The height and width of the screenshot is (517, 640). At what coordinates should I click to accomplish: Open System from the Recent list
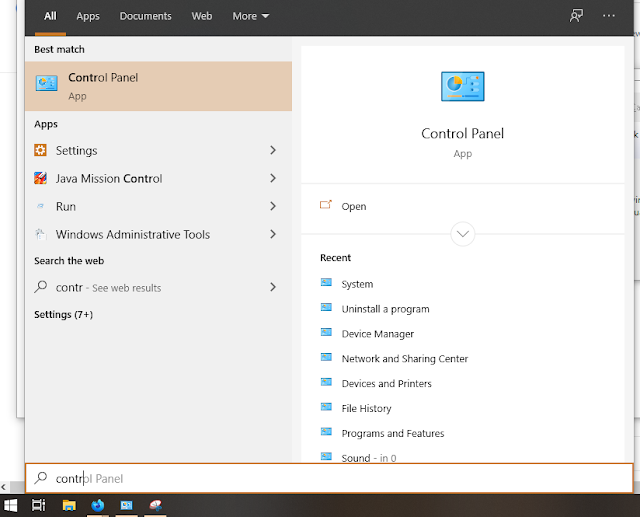click(357, 284)
